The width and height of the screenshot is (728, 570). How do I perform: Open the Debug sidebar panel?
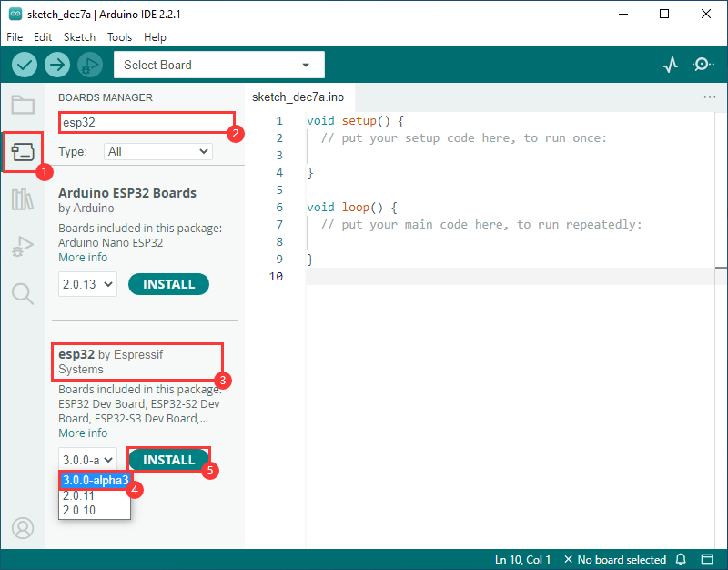pyautogui.click(x=23, y=246)
